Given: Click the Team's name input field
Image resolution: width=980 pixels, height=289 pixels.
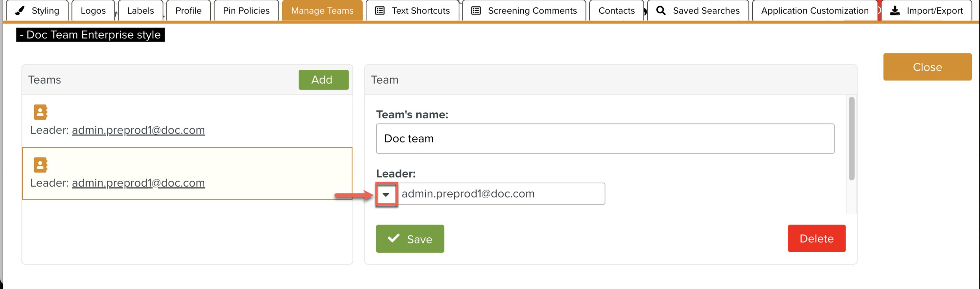Looking at the screenshot, I should [604, 139].
